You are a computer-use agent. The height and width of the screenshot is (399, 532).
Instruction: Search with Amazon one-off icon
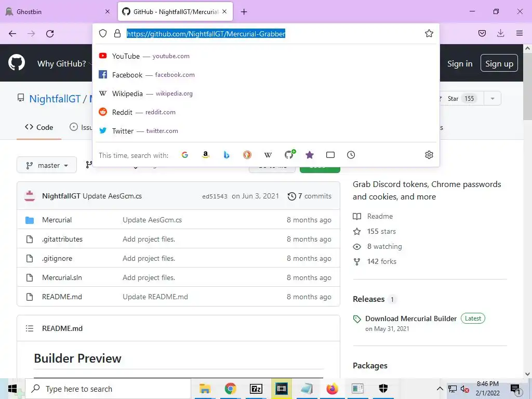[x=206, y=155]
